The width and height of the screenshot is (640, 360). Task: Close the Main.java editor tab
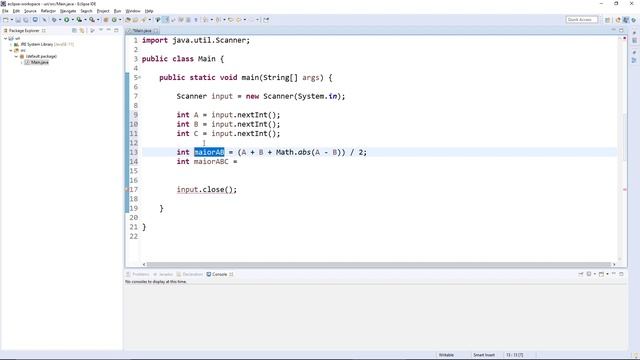click(x=156, y=31)
